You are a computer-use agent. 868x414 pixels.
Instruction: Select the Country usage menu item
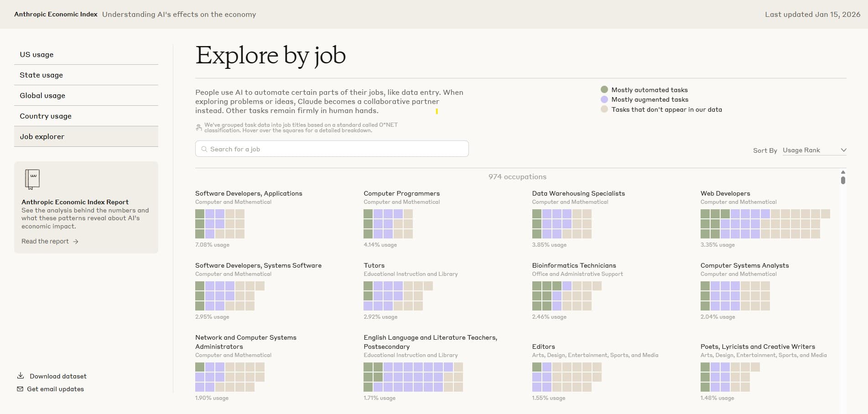point(86,116)
